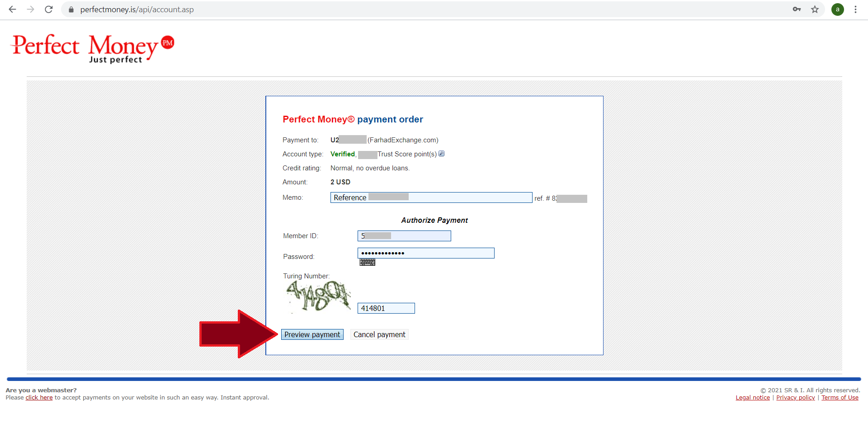Screen dimensions: 868x437
Task: Click the 'Authorize Payment' heading
Action: tap(434, 220)
